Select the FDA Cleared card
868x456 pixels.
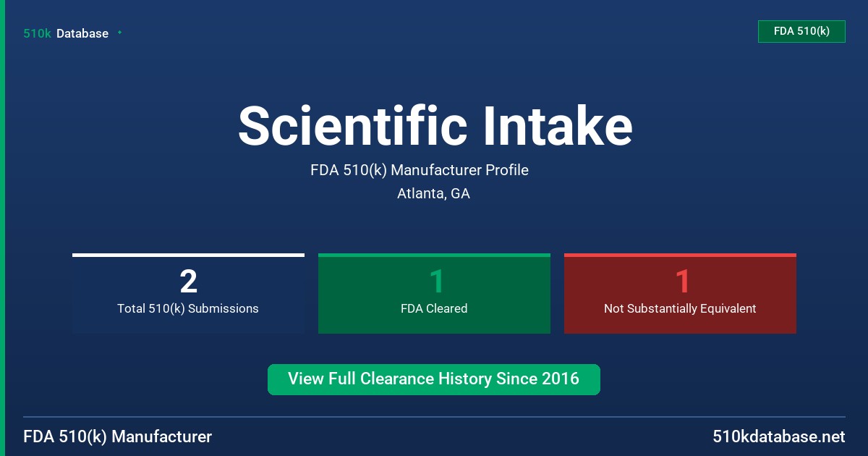tap(434, 294)
